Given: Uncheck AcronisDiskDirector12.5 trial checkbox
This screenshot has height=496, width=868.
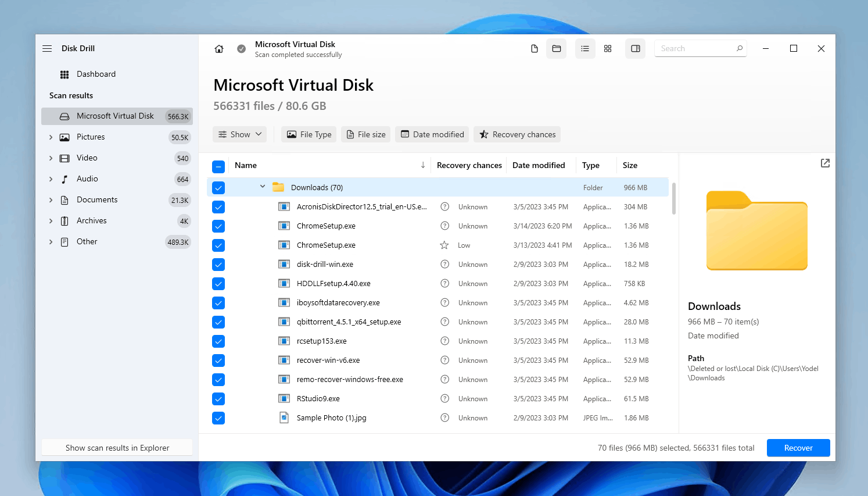Looking at the screenshot, I should (x=218, y=207).
